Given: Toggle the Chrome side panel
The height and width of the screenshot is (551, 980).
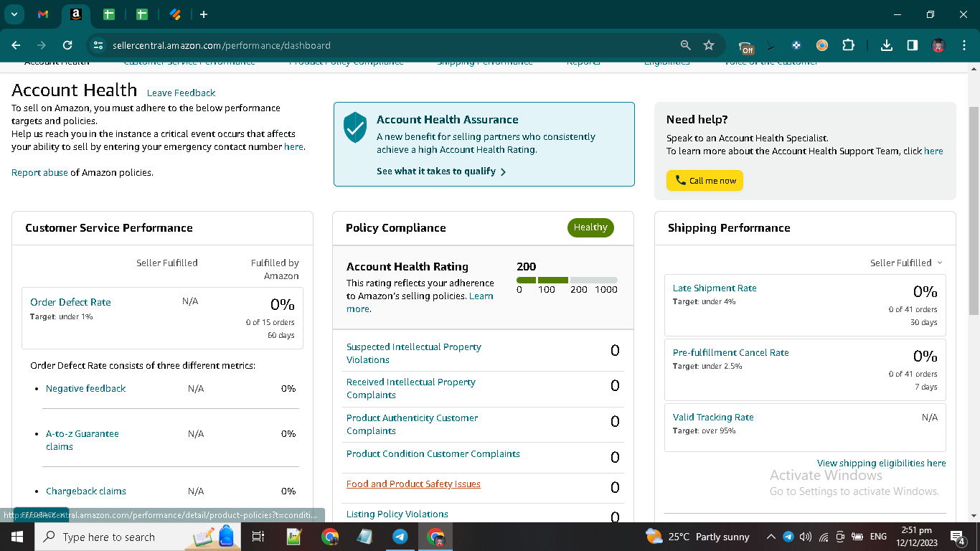Looking at the screenshot, I should coord(913,45).
